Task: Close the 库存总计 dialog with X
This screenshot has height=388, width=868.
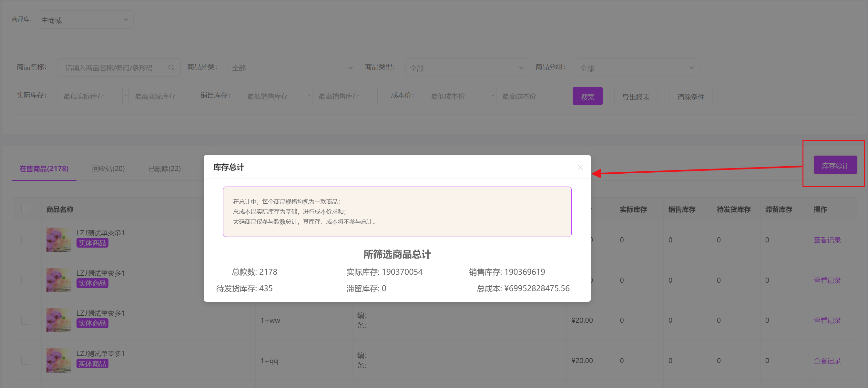Action: pos(580,168)
